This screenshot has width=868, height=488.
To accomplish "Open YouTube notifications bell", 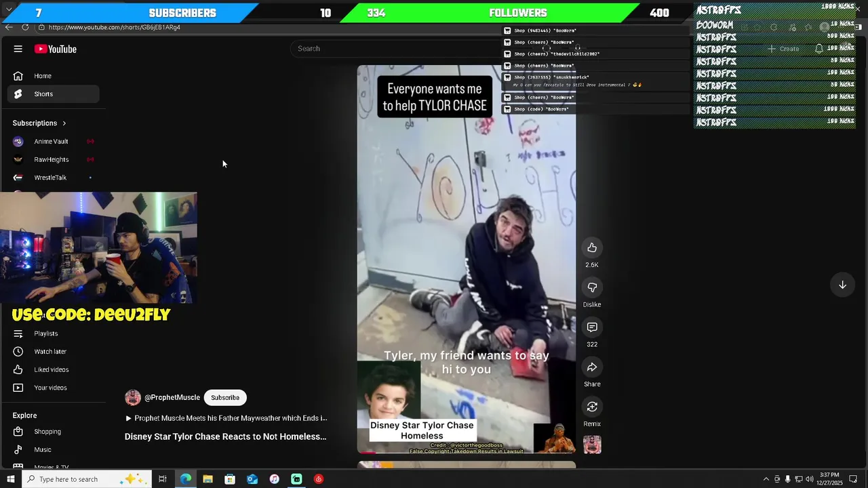I will click(x=818, y=49).
